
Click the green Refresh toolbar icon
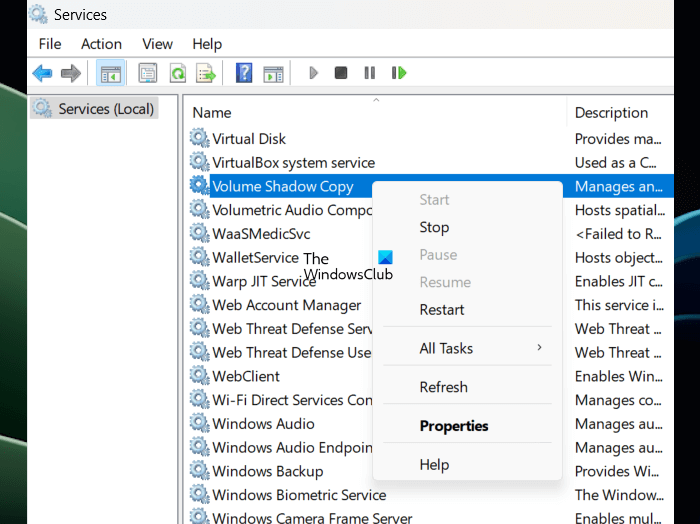click(x=177, y=73)
